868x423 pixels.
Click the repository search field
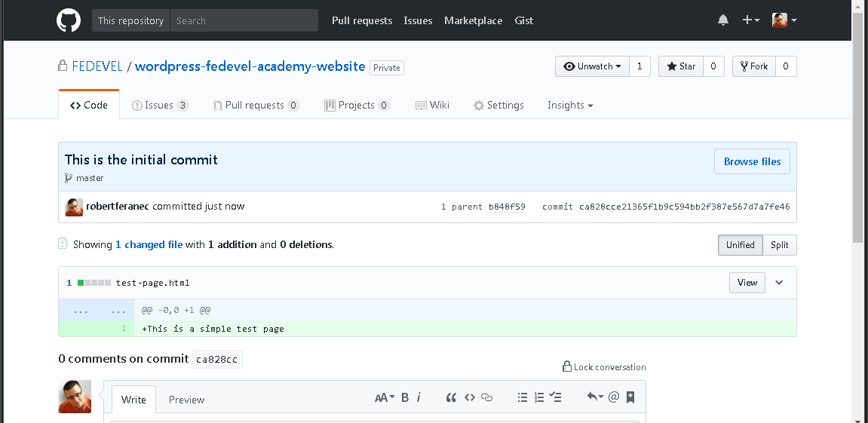pos(244,20)
